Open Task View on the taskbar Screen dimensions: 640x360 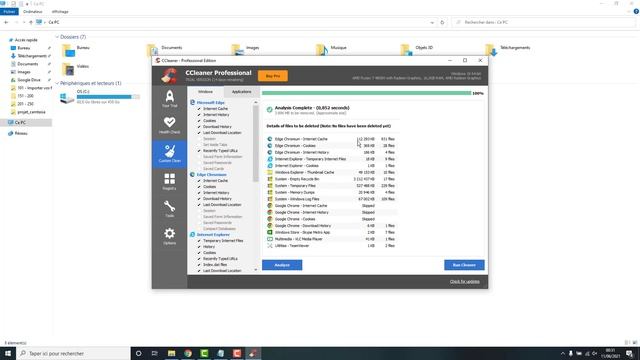tap(155, 353)
